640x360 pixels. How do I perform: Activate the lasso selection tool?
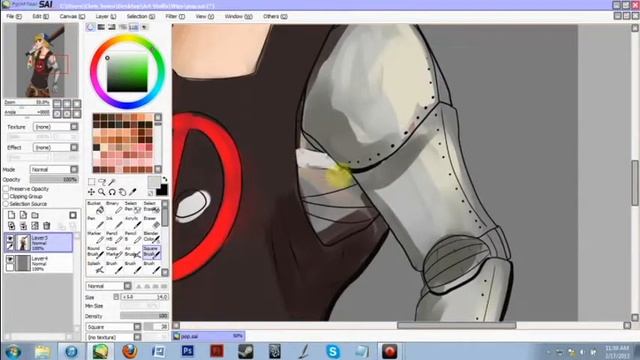(102, 182)
